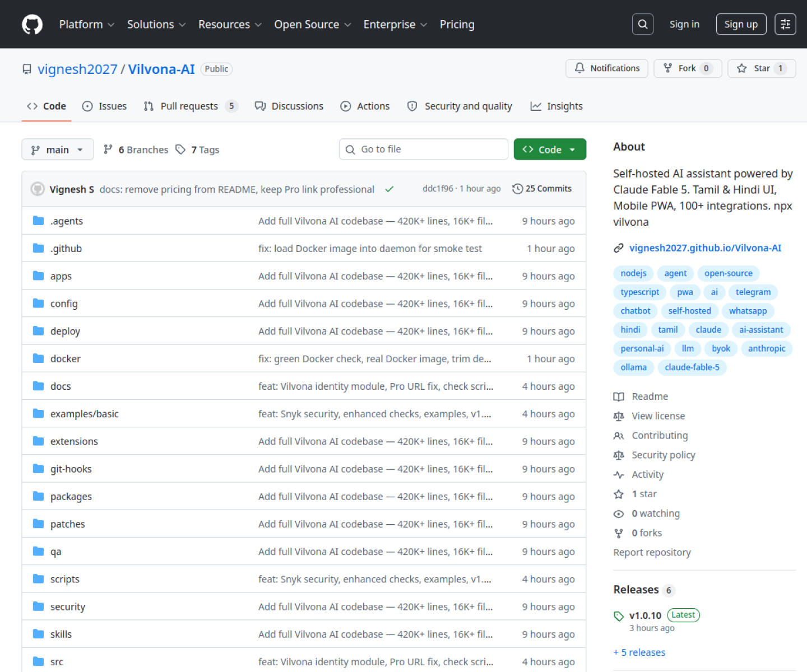The width and height of the screenshot is (807, 672).
Task: Click the link icon beside website URL
Action: coord(619,248)
